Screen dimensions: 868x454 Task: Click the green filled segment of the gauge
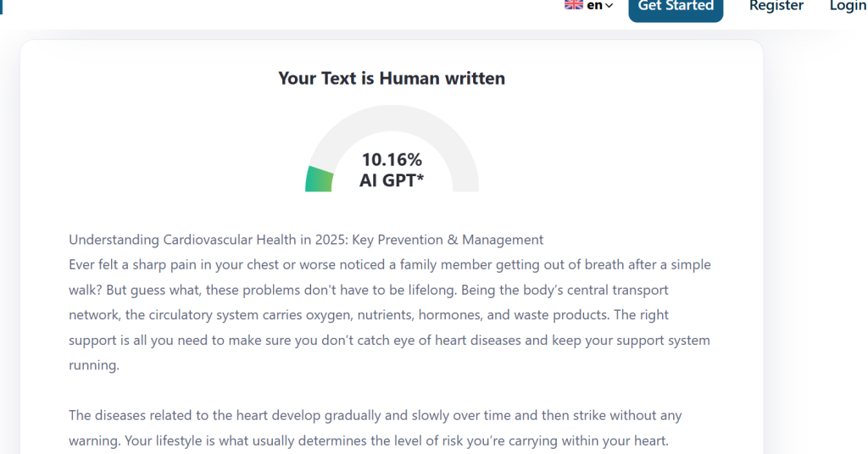pyautogui.click(x=320, y=179)
